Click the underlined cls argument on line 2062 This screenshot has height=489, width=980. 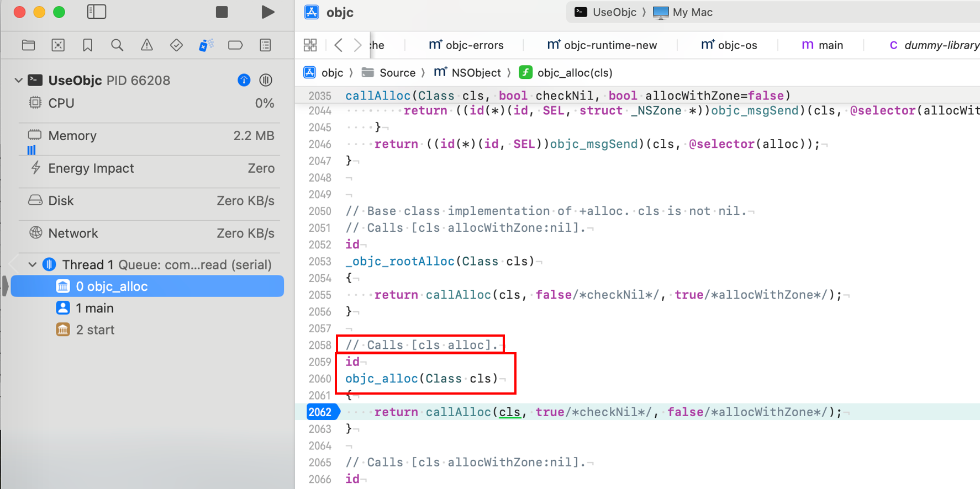click(510, 412)
